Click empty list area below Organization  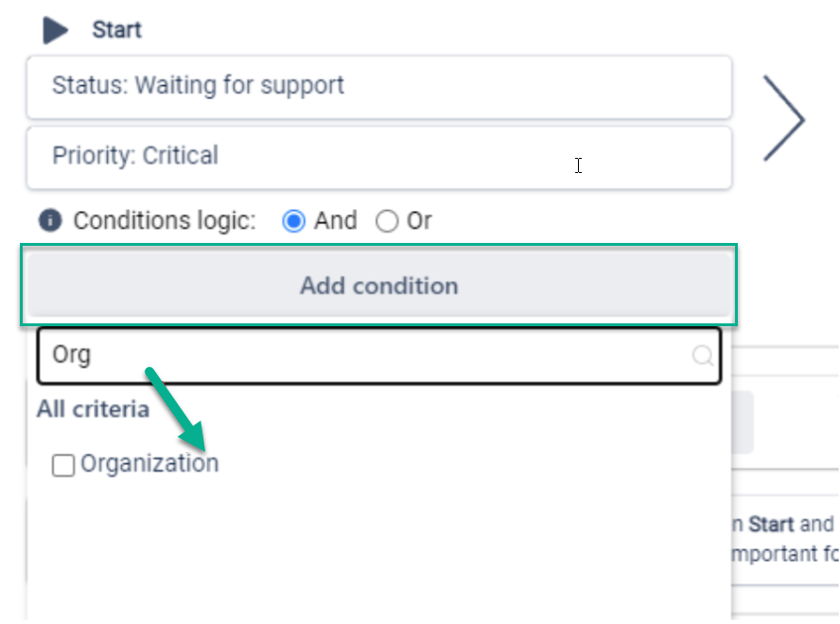coord(378,548)
